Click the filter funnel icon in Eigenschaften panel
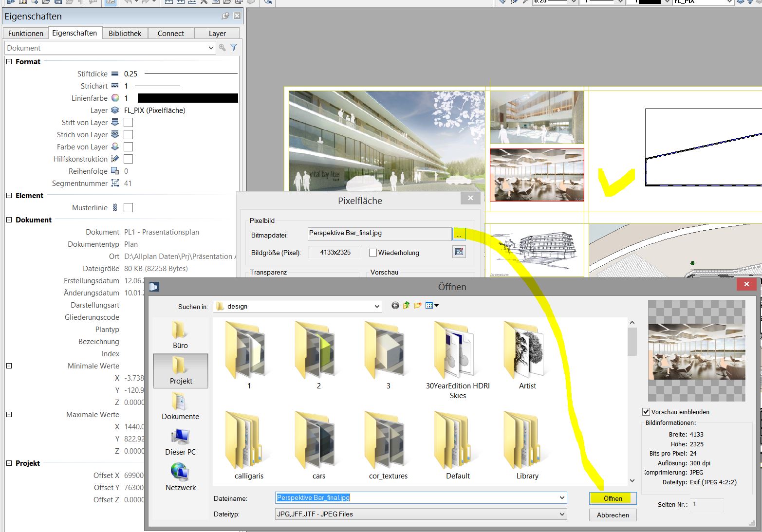This screenshot has width=762, height=532. tap(234, 48)
